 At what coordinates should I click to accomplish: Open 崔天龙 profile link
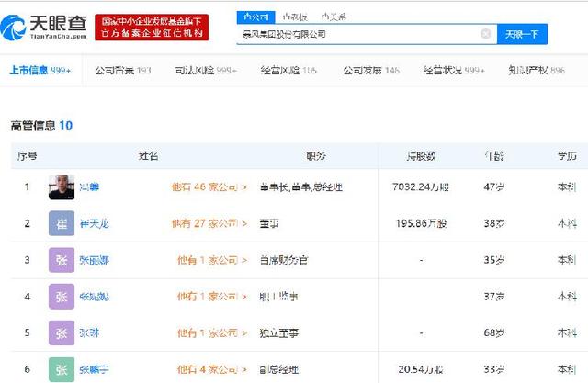(94, 224)
